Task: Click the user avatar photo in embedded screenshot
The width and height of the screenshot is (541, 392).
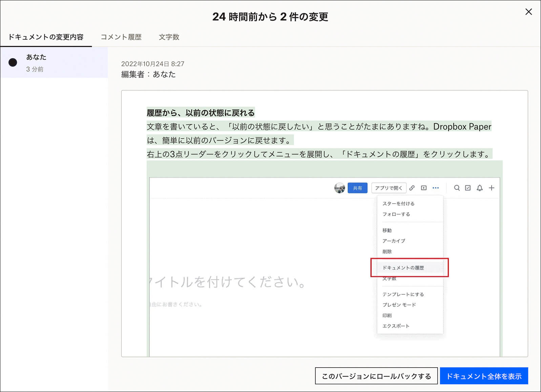Action: (339, 188)
